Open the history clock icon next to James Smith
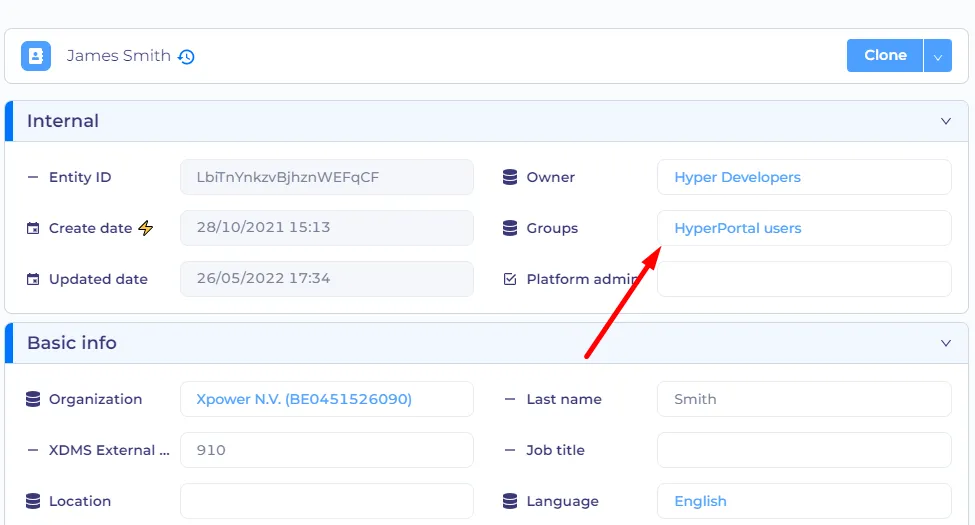 [x=186, y=57]
